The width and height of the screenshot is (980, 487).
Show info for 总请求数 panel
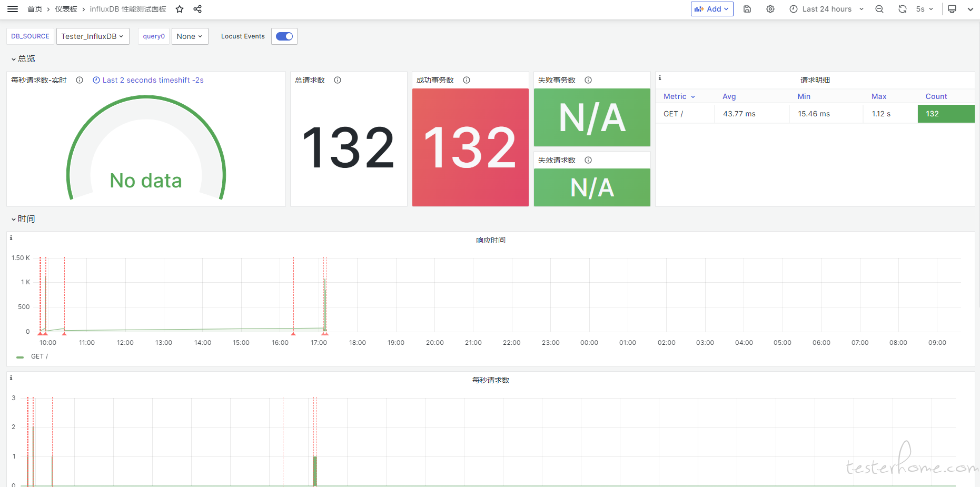click(338, 80)
